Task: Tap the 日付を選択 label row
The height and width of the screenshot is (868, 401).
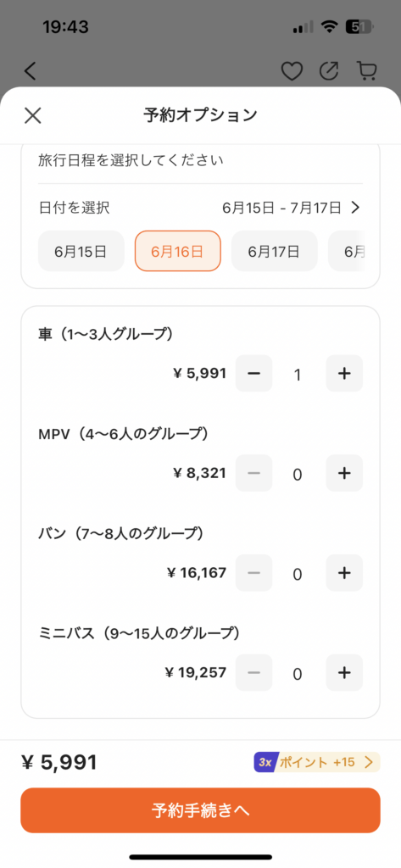Action: click(x=200, y=208)
